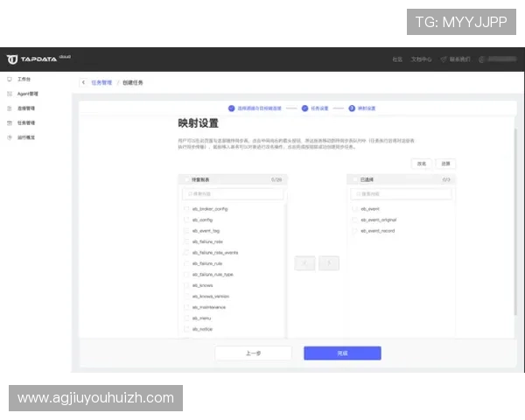Image resolution: width=525 pixels, height=420 pixels.
Task: Check the eb_maintenance table
Action: (x=186, y=307)
